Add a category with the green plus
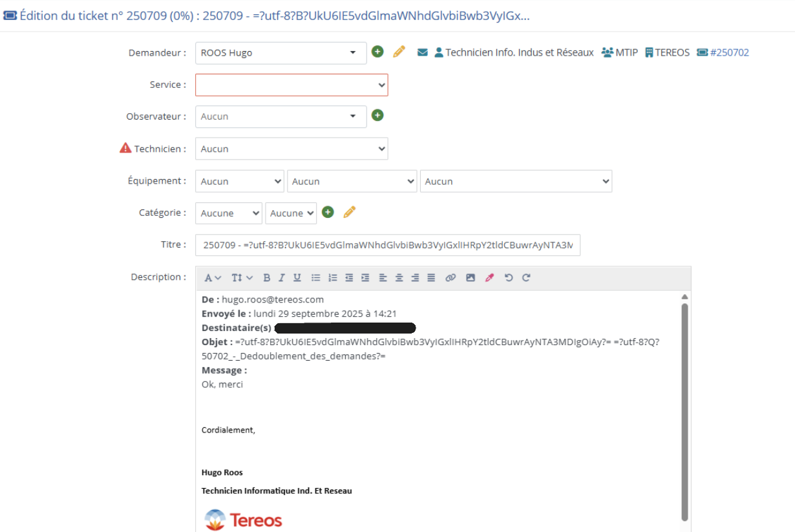 click(328, 212)
